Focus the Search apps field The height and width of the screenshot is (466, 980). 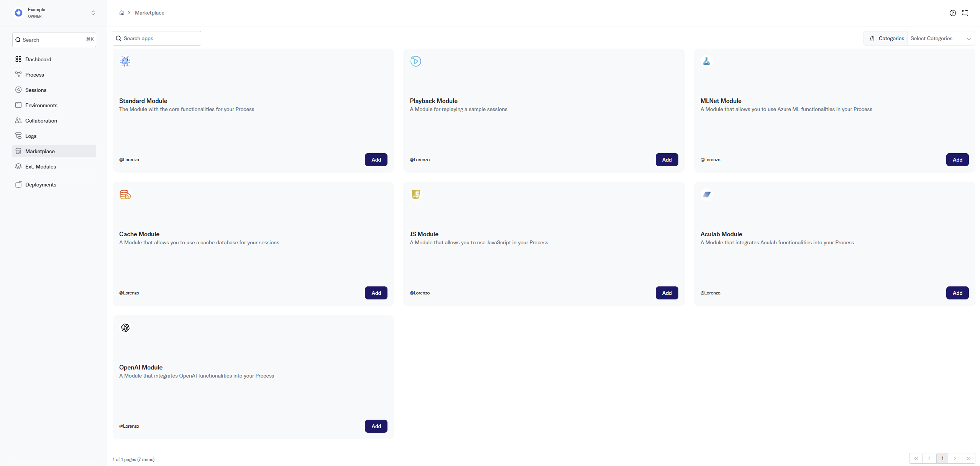pos(157,38)
